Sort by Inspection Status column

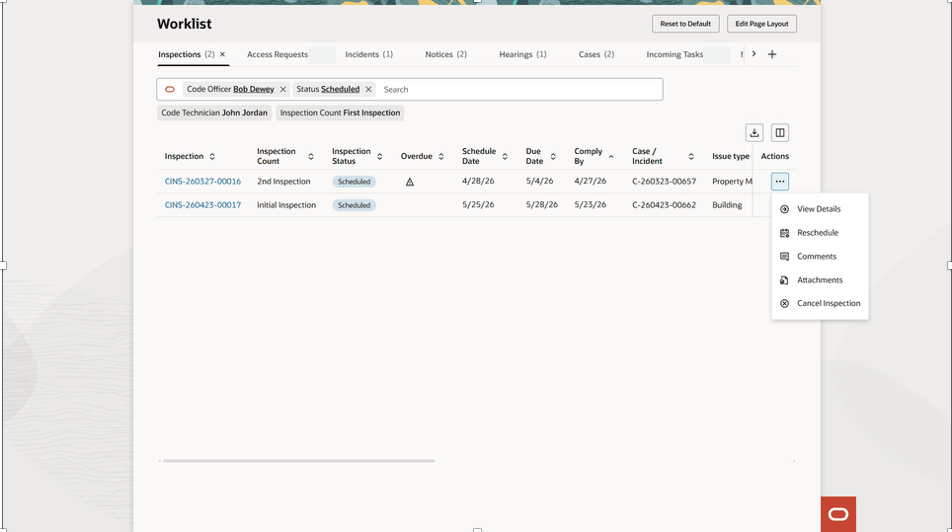click(x=379, y=157)
